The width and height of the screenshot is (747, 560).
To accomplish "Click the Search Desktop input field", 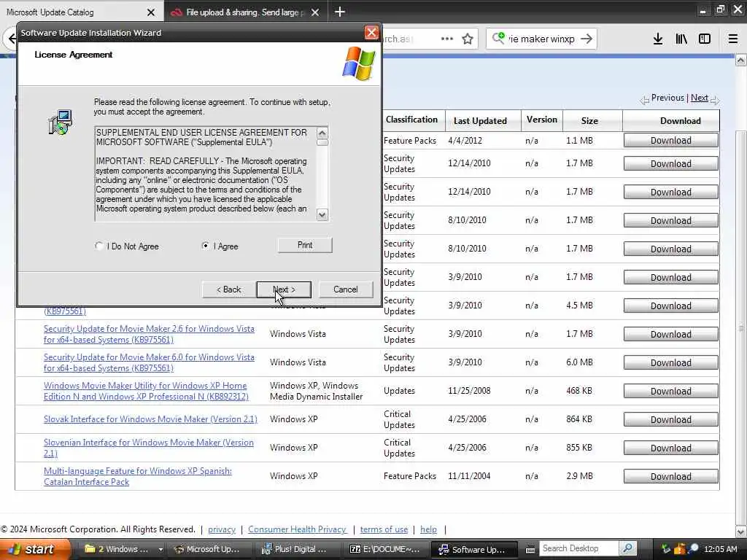I will click(x=579, y=548).
